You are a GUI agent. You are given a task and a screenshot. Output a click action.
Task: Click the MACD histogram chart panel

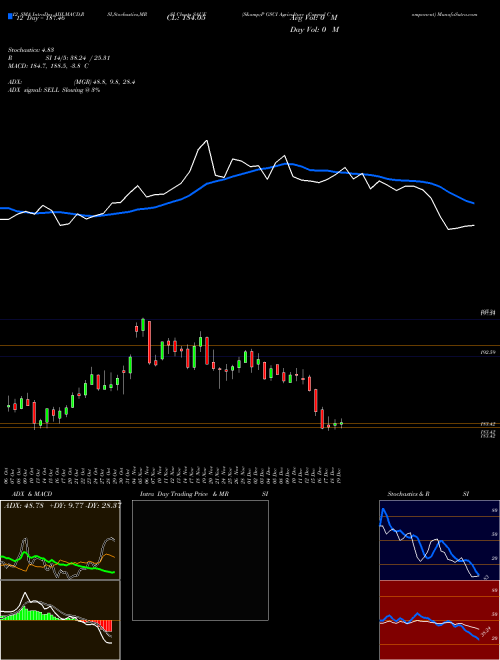tap(60, 620)
